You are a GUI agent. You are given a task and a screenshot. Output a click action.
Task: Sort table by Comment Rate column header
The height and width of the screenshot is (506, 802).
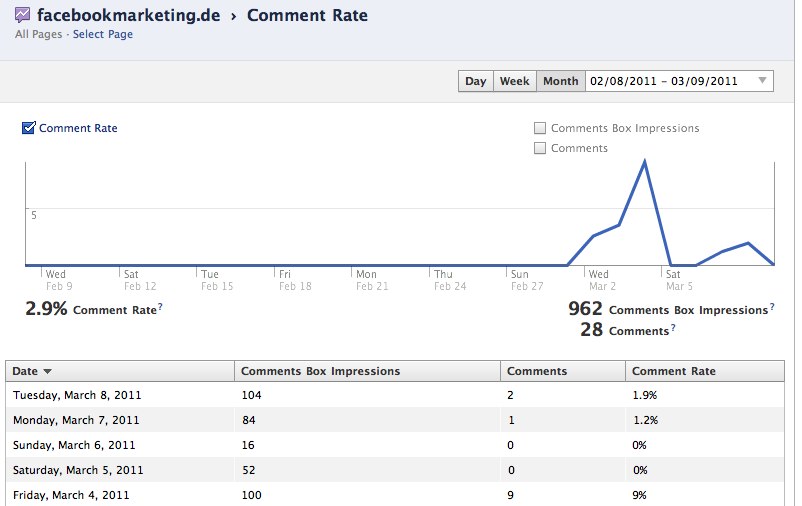tap(673, 371)
